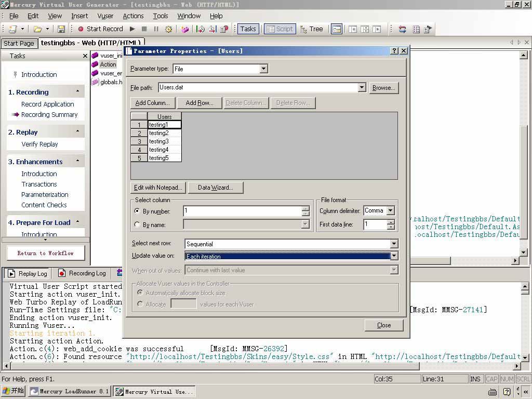
Task: Open Run-Time Settings gear icon
Action: (x=168, y=29)
